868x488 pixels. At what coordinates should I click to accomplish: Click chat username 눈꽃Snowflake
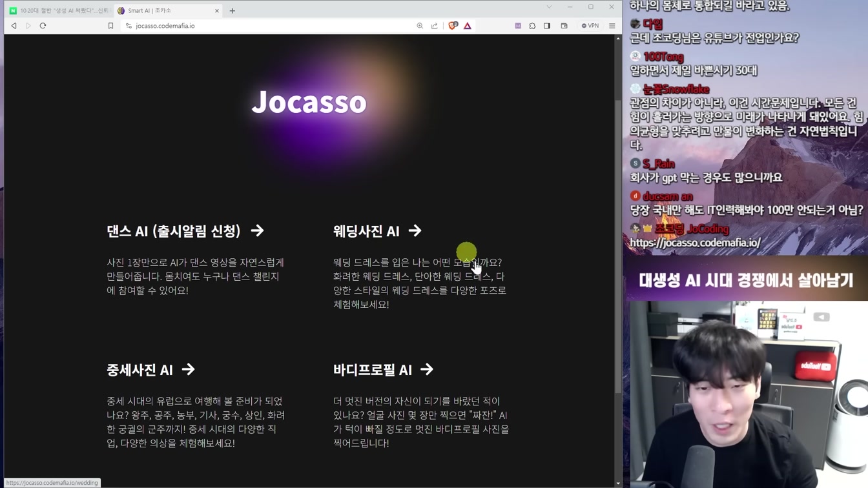pos(676,89)
